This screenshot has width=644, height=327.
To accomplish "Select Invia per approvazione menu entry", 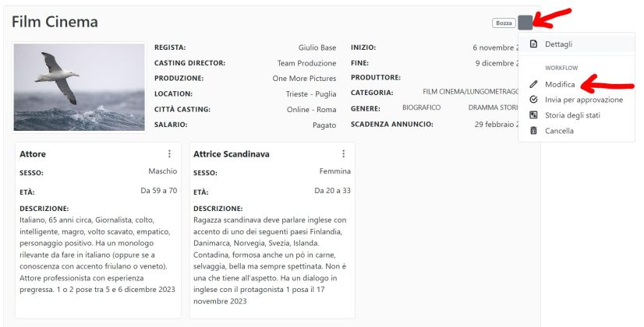I will 583,100.
